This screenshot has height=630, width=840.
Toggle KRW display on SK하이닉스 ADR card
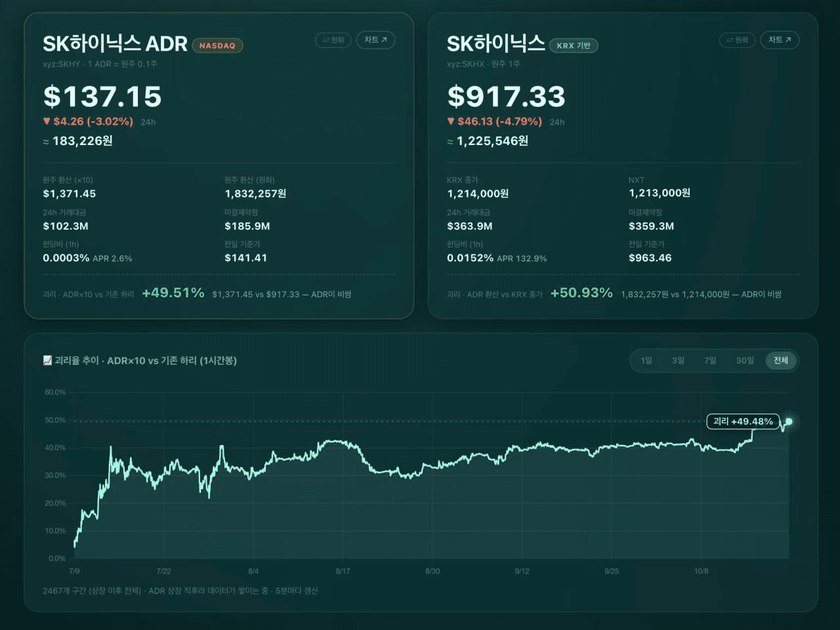coord(333,40)
